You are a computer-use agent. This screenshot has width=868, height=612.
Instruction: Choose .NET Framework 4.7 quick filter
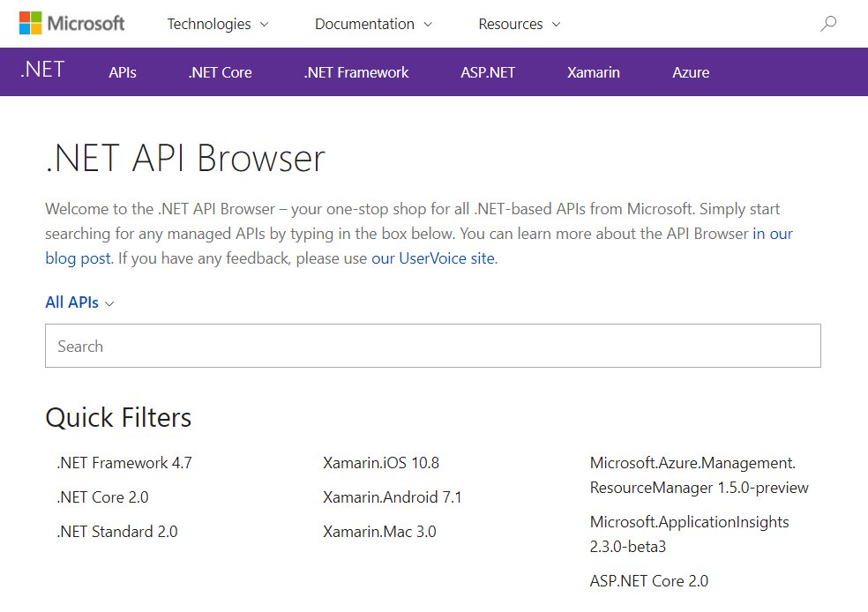(x=124, y=463)
